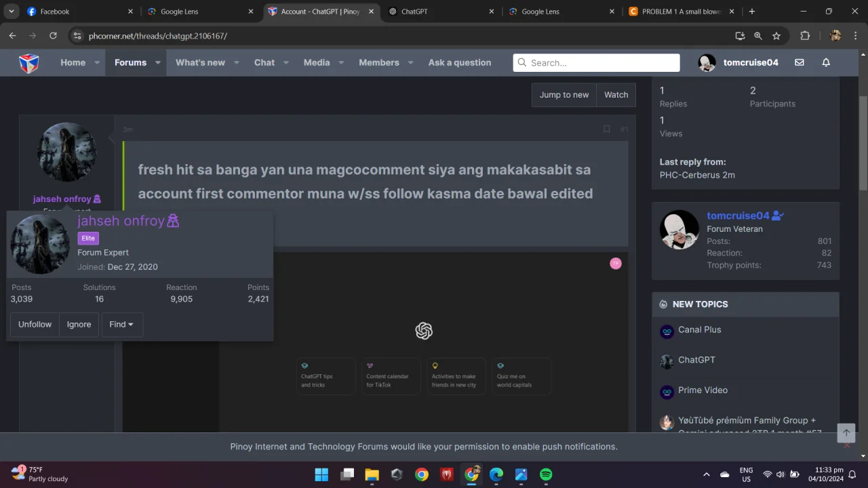The height and width of the screenshot is (488, 868).
Task: Open browser extensions puzzle icon
Action: click(x=805, y=36)
